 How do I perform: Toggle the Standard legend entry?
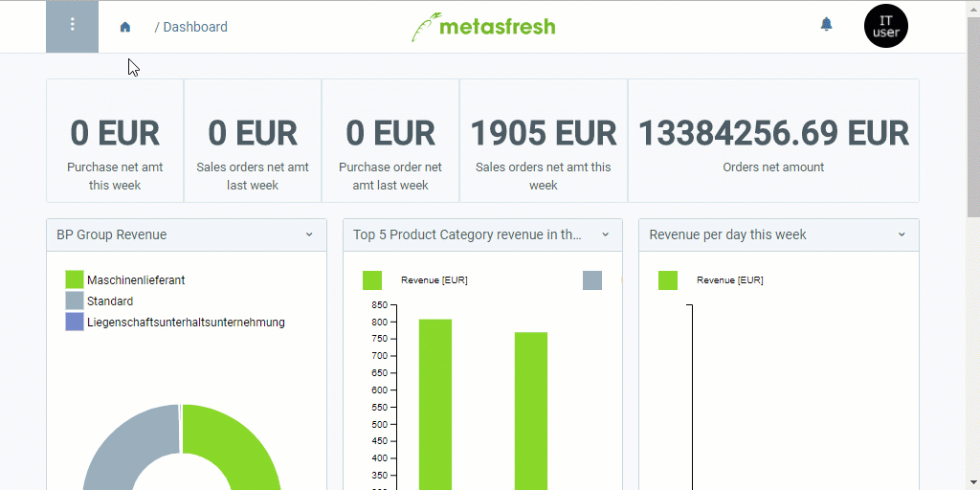tap(109, 301)
